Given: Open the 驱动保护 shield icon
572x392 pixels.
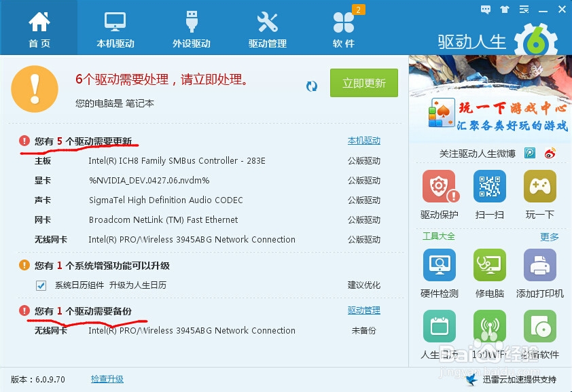Looking at the screenshot, I should (440, 186).
